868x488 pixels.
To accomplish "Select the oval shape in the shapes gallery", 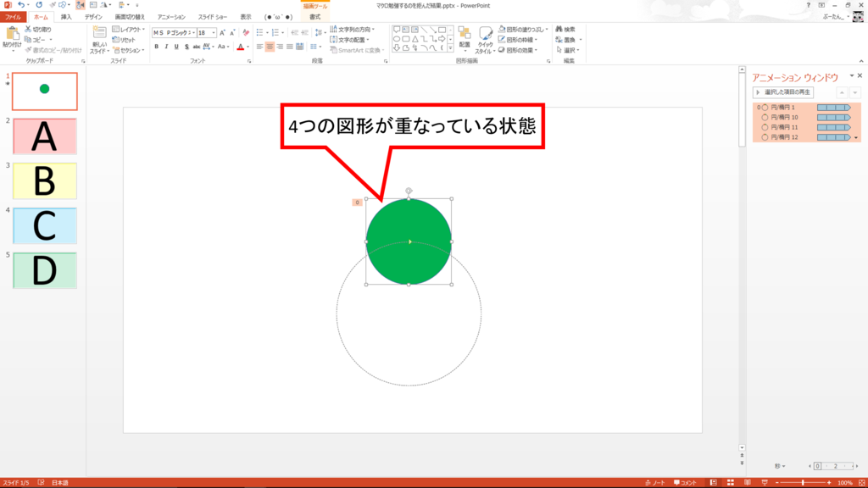I will point(396,38).
